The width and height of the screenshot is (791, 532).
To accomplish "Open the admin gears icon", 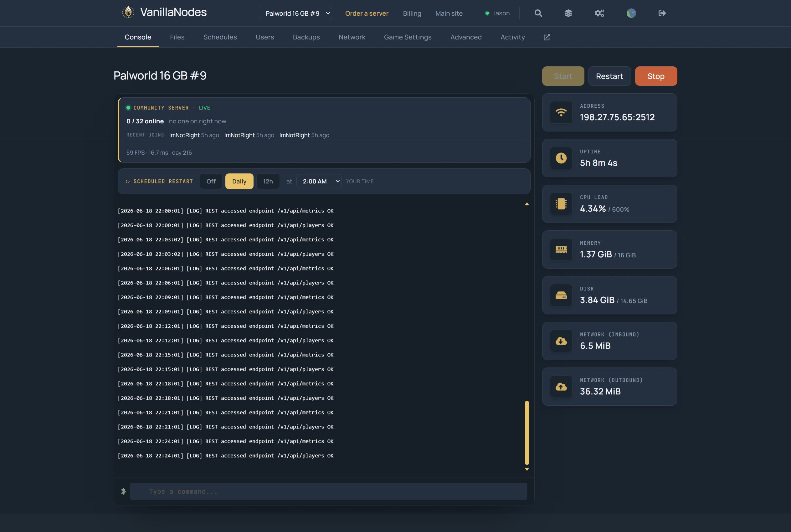I will point(599,13).
